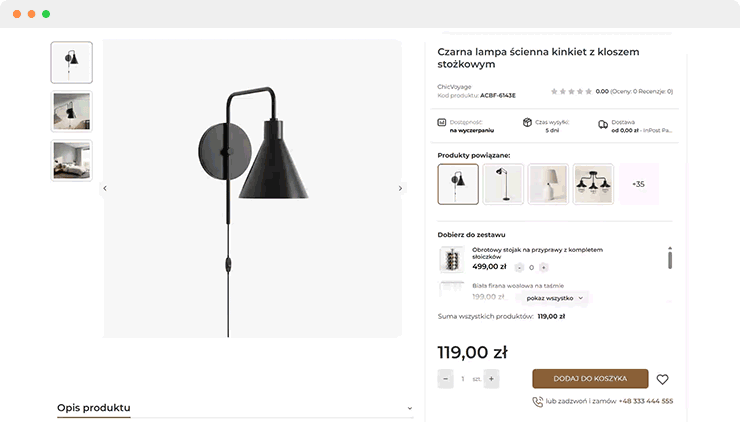
Task: Click the phone icon near call-to-order text
Action: (x=537, y=401)
